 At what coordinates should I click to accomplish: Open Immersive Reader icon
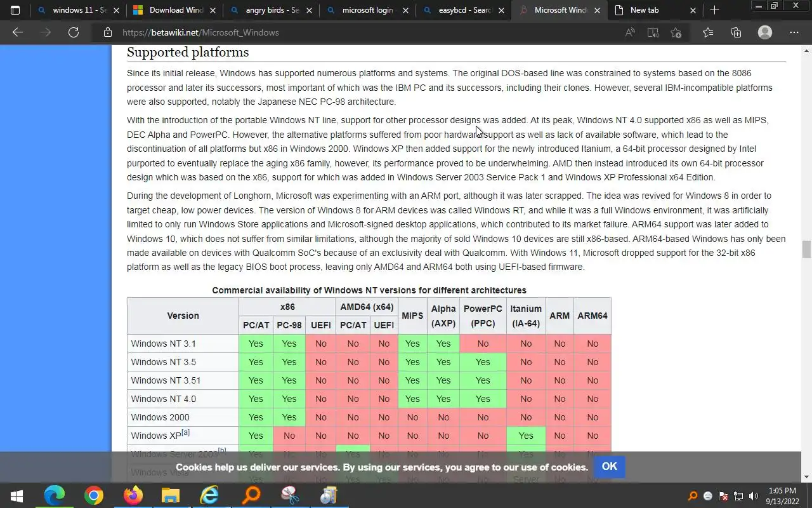click(653, 32)
